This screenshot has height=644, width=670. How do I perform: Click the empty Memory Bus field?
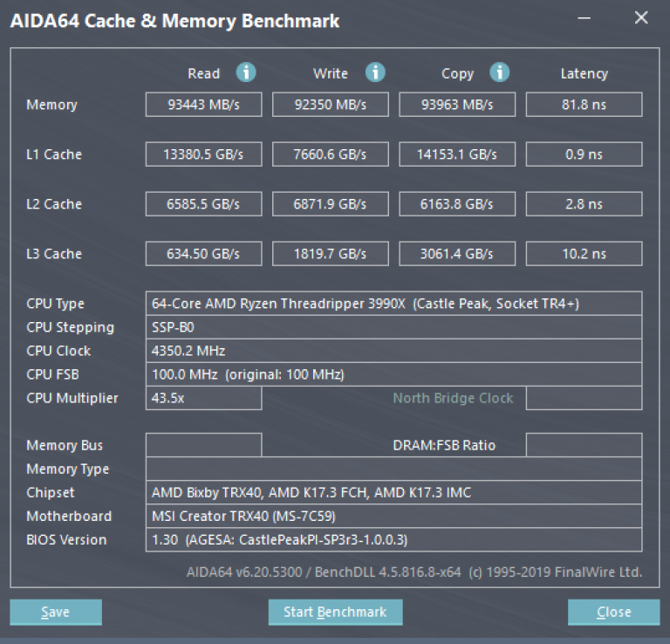coord(204,445)
